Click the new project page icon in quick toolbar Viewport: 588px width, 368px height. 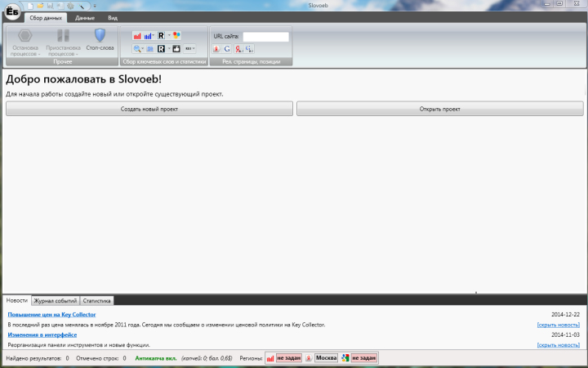pyautogui.click(x=30, y=6)
